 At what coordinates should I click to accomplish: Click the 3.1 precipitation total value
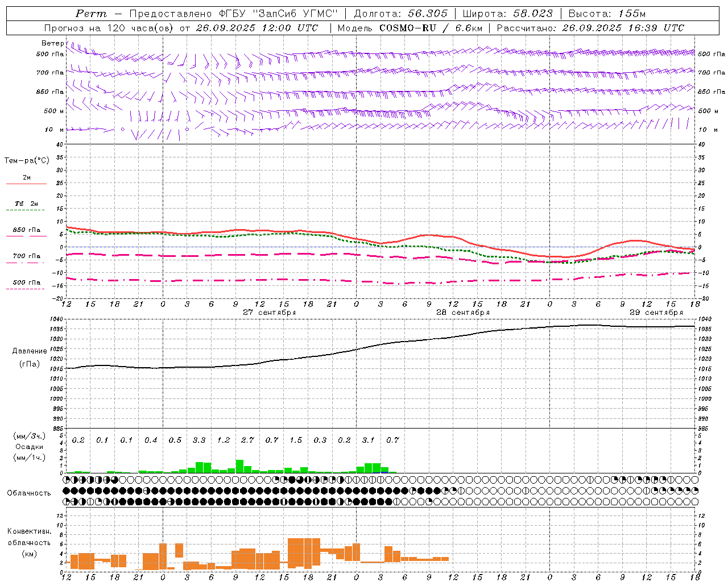(x=369, y=440)
